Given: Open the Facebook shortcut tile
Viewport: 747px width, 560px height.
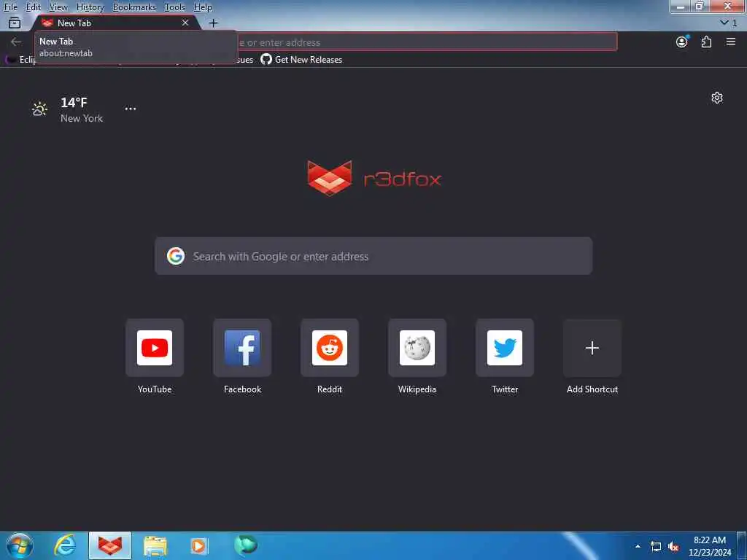Looking at the screenshot, I should (242, 348).
